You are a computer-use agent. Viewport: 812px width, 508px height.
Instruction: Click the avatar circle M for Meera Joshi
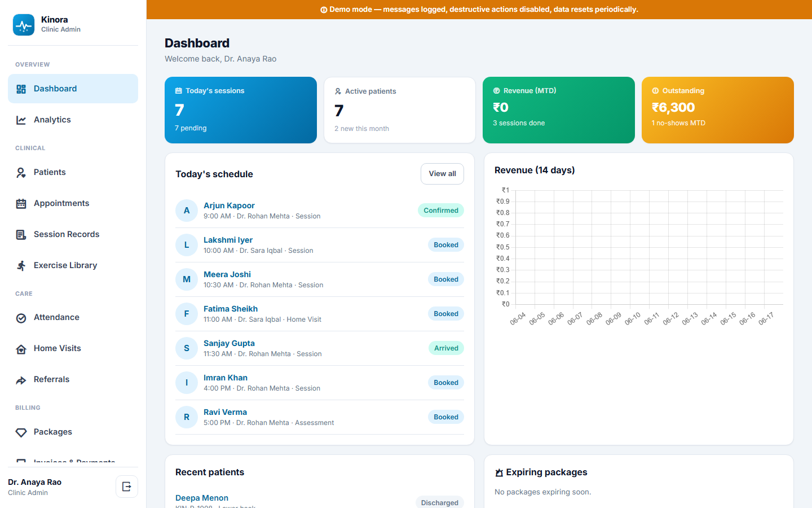tap(187, 279)
